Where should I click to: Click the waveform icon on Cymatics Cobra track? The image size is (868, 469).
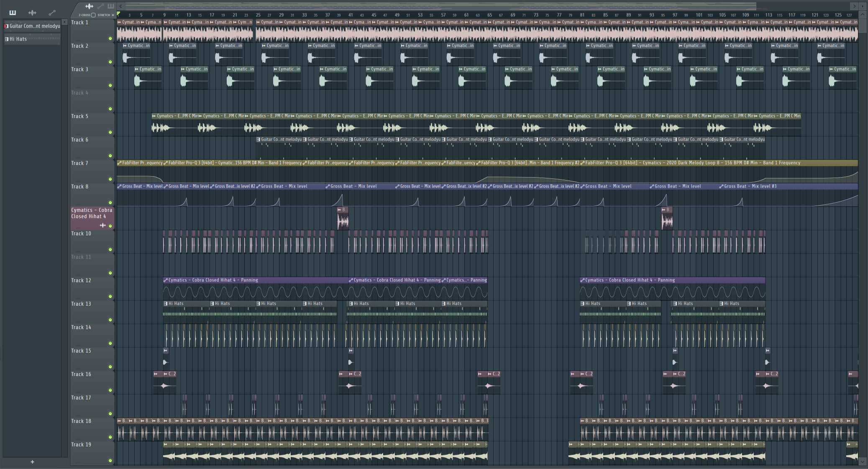point(103,225)
